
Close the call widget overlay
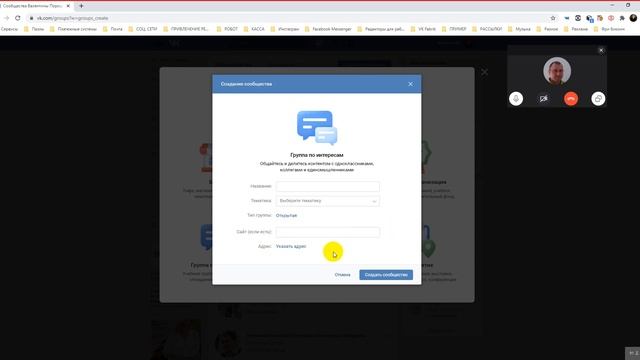(x=601, y=50)
